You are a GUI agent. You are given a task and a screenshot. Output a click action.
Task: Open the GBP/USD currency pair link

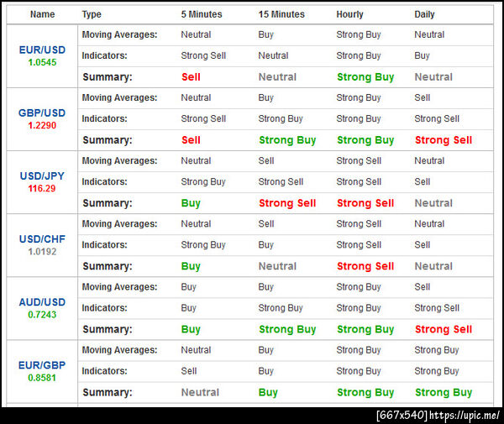(x=42, y=113)
